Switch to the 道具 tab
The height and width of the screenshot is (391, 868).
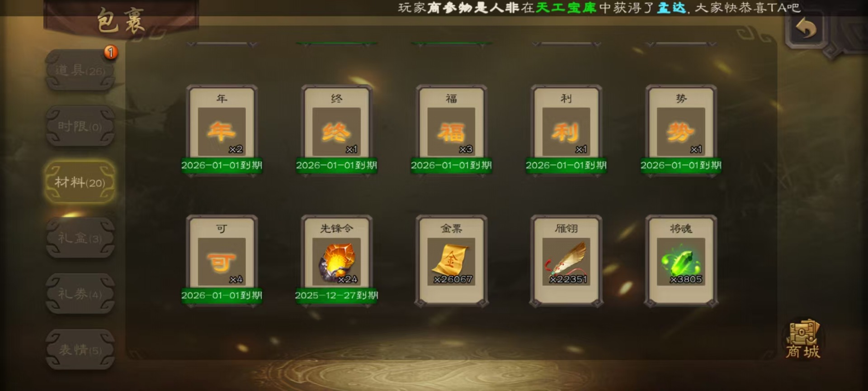coord(80,71)
